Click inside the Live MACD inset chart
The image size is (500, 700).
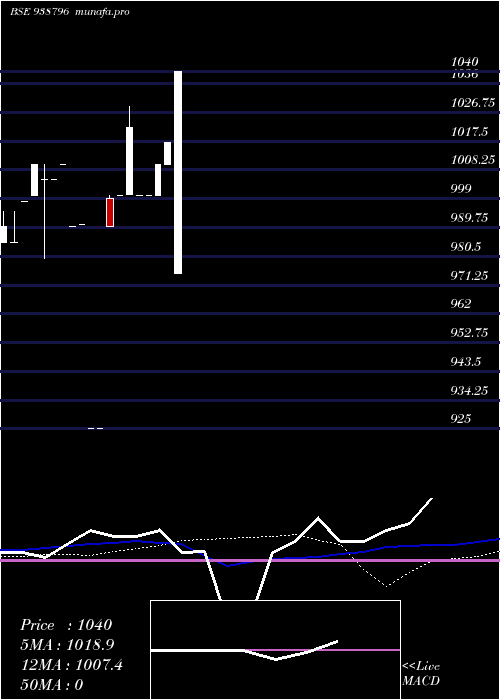click(275, 650)
